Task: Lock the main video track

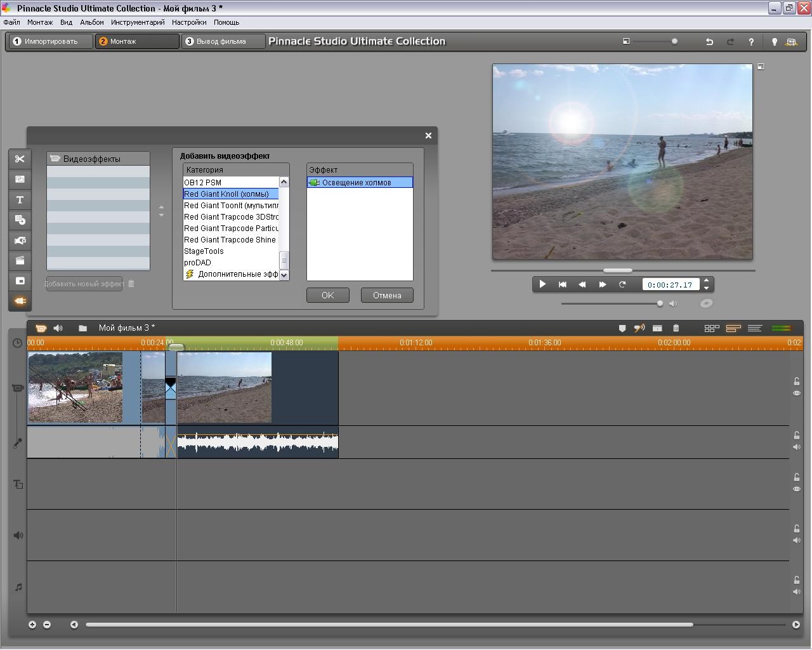Action: (x=797, y=381)
